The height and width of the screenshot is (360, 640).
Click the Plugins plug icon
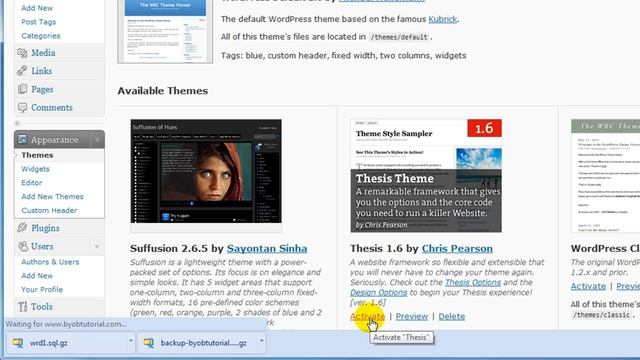tap(22, 228)
